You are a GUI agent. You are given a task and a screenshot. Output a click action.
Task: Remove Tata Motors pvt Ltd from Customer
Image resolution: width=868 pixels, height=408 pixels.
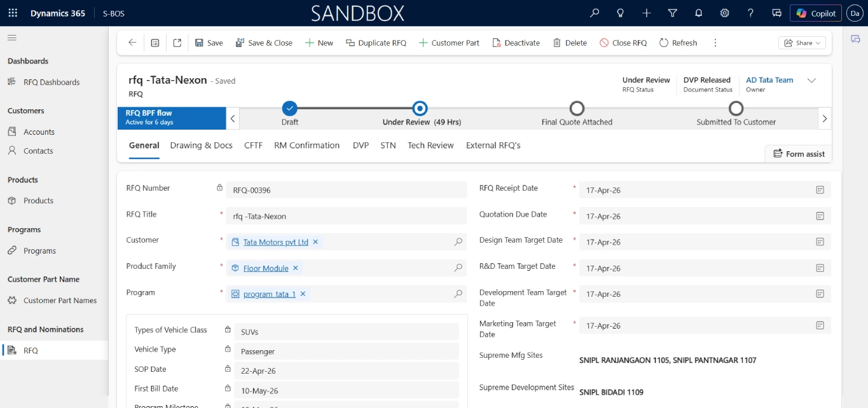[315, 242]
